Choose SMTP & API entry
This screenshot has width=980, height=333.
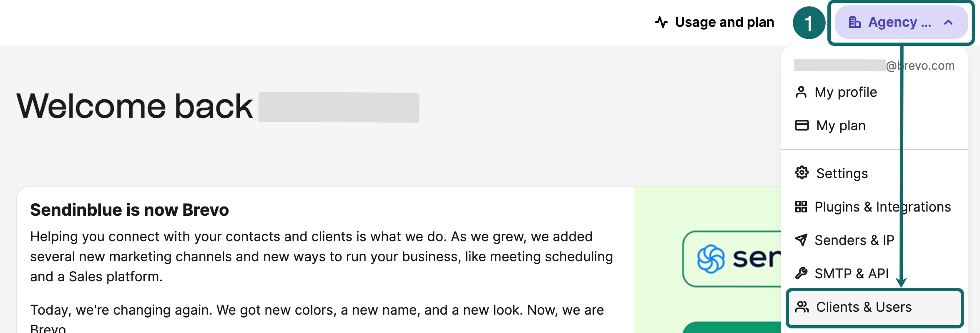coord(842,274)
